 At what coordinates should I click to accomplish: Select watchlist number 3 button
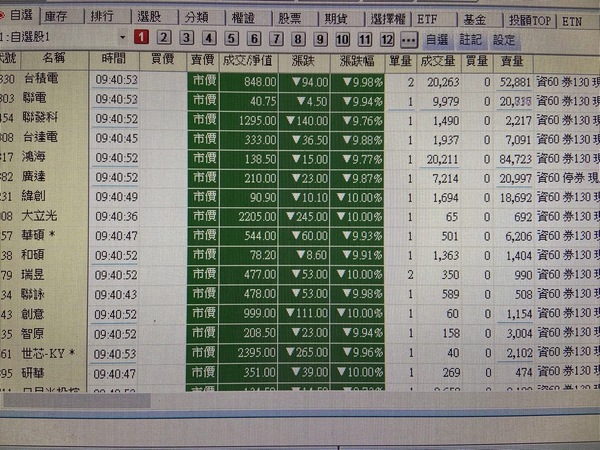[x=186, y=38]
